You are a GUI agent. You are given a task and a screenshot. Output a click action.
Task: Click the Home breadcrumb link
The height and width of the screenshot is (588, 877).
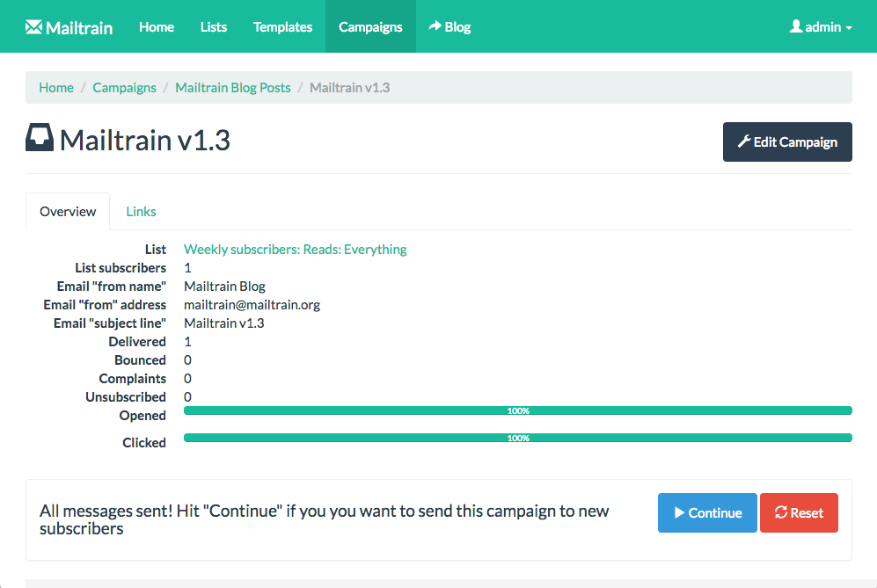(x=56, y=87)
